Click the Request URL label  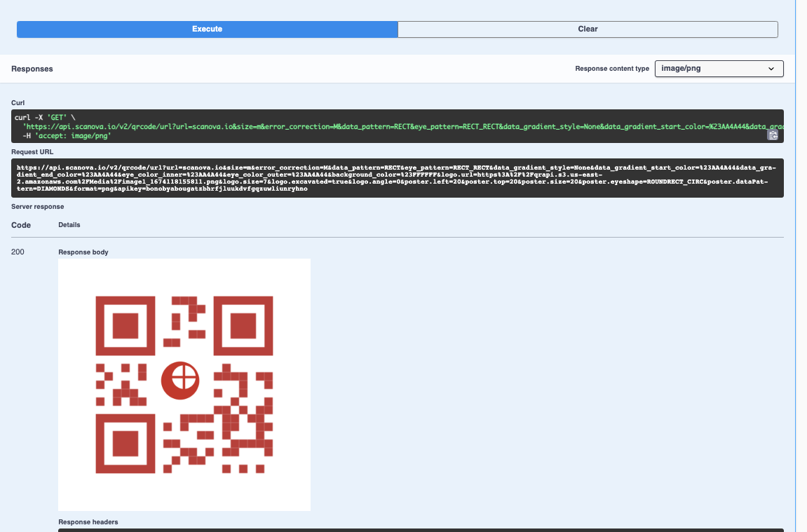(x=32, y=152)
